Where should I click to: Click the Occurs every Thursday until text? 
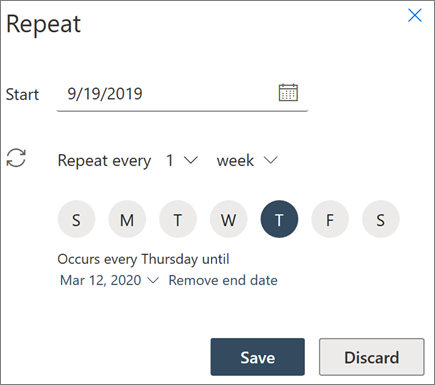143,259
